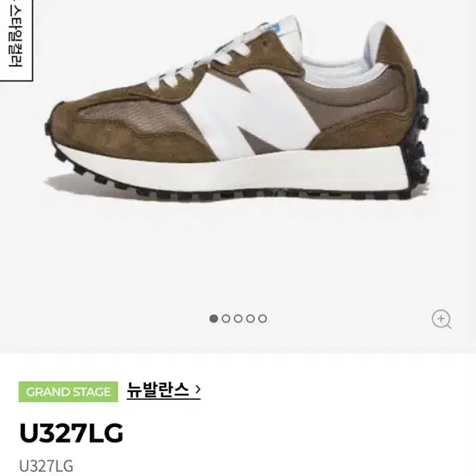Viewport: 476px width, 476px height.
Task: Select the first carousel dot
Action: (x=214, y=318)
